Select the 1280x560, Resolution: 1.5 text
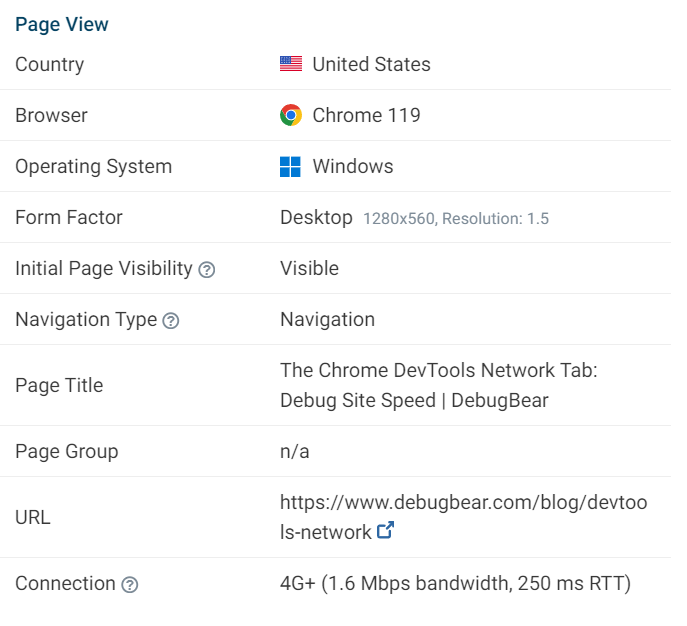 [456, 218]
